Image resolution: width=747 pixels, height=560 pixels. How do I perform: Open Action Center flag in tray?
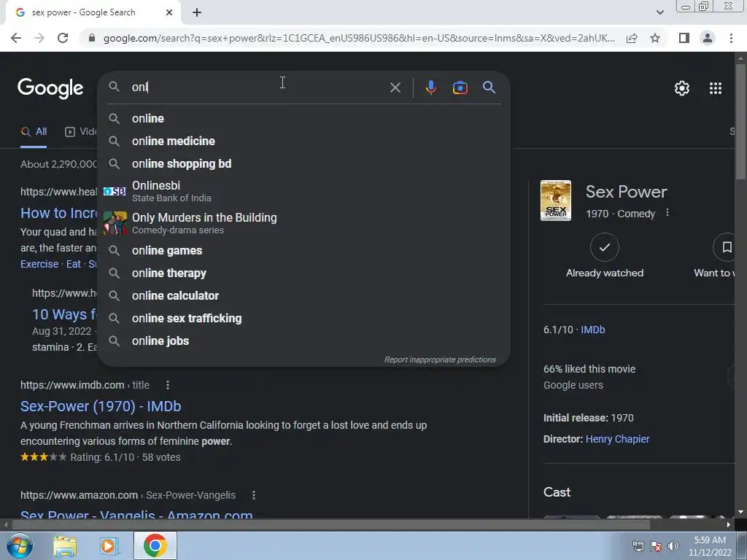coord(656,546)
